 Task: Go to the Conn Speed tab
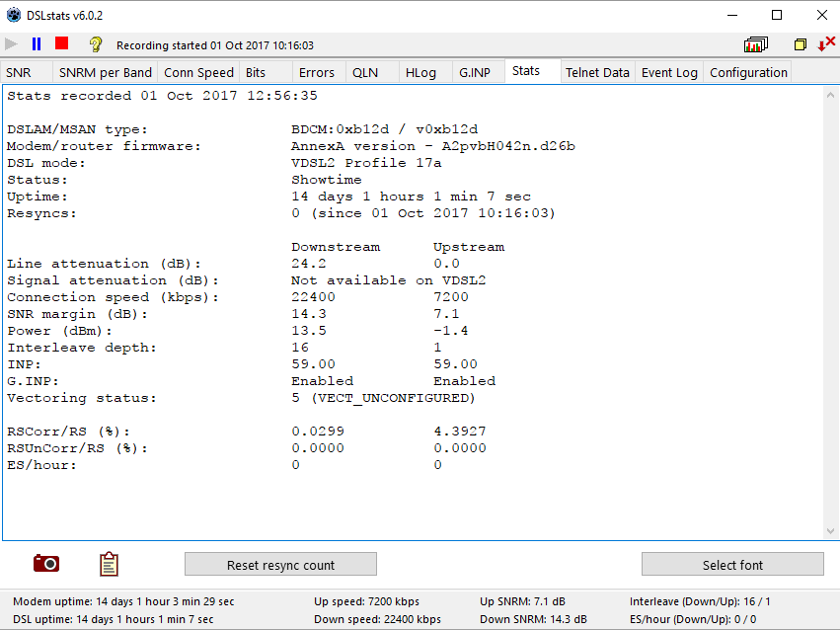[x=198, y=72]
